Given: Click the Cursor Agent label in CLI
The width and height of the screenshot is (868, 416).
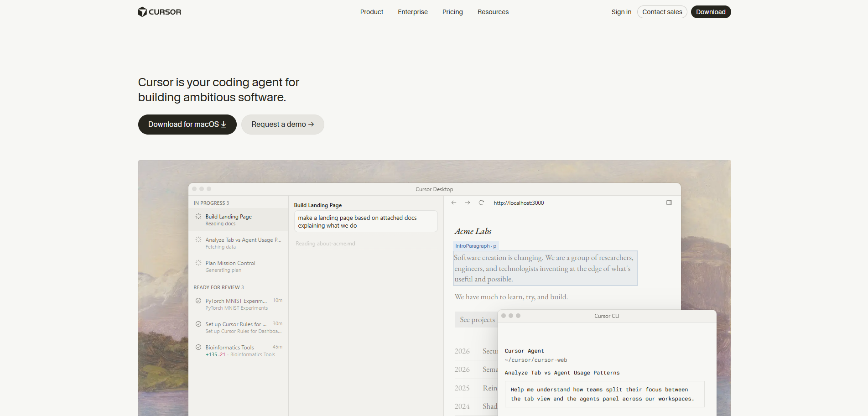Looking at the screenshot, I should 524,351.
